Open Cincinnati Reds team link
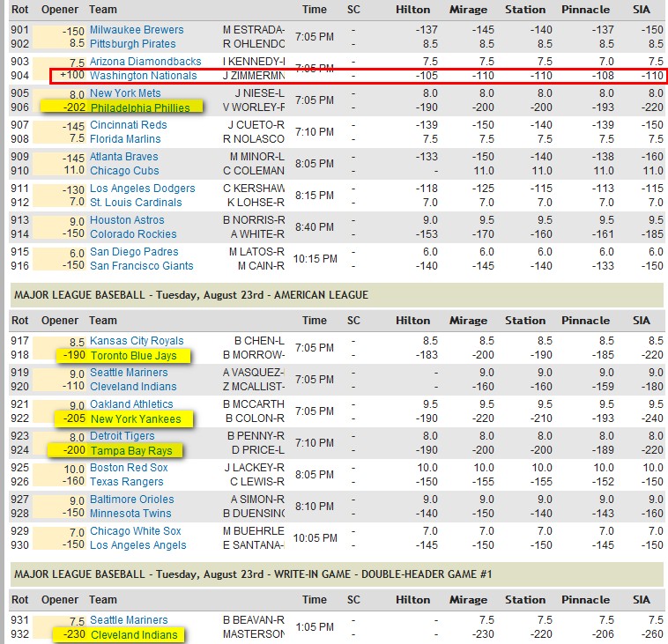The image size is (668, 644). coord(129,125)
